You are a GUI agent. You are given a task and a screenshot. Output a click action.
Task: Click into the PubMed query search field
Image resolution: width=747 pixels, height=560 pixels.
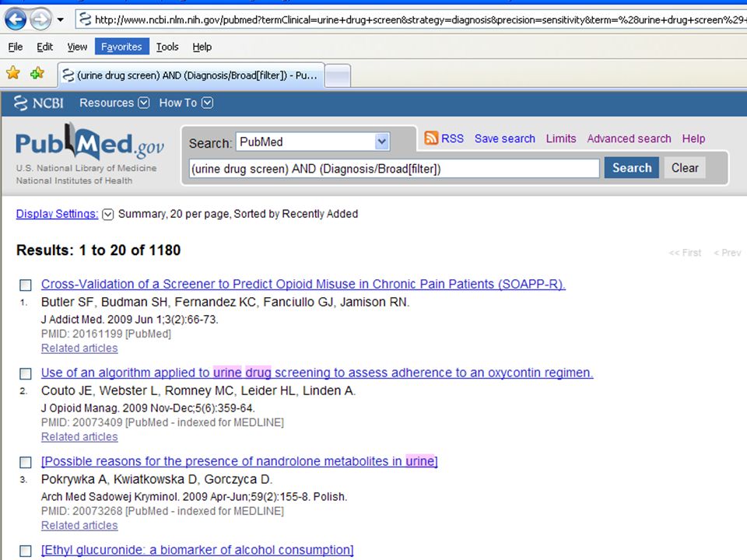394,169
